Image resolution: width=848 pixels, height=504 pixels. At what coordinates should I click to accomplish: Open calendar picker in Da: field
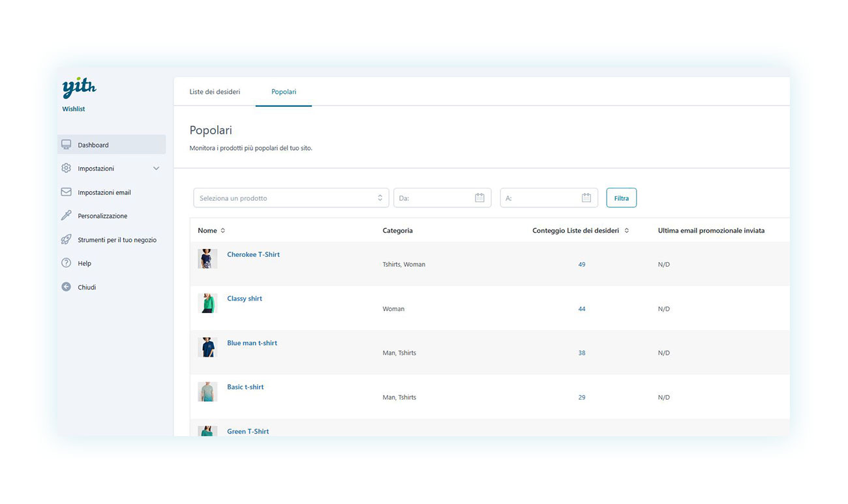click(479, 198)
